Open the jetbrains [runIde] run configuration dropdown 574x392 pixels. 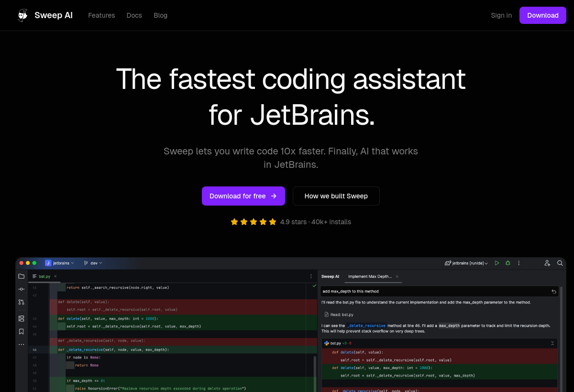pos(466,263)
